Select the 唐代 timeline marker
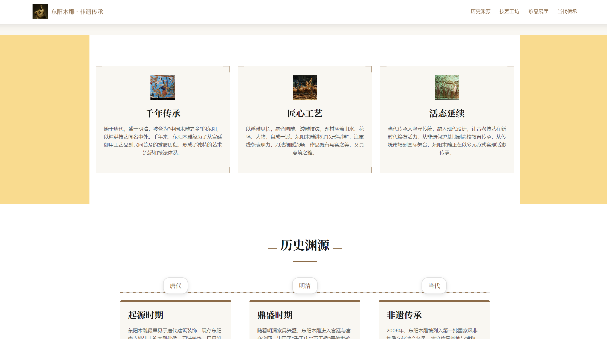607x364 pixels. coord(175,286)
